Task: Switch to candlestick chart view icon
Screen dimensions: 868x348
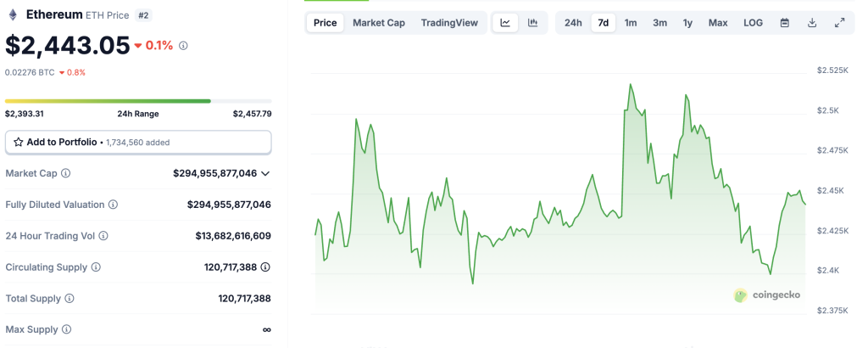Action: point(532,23)
